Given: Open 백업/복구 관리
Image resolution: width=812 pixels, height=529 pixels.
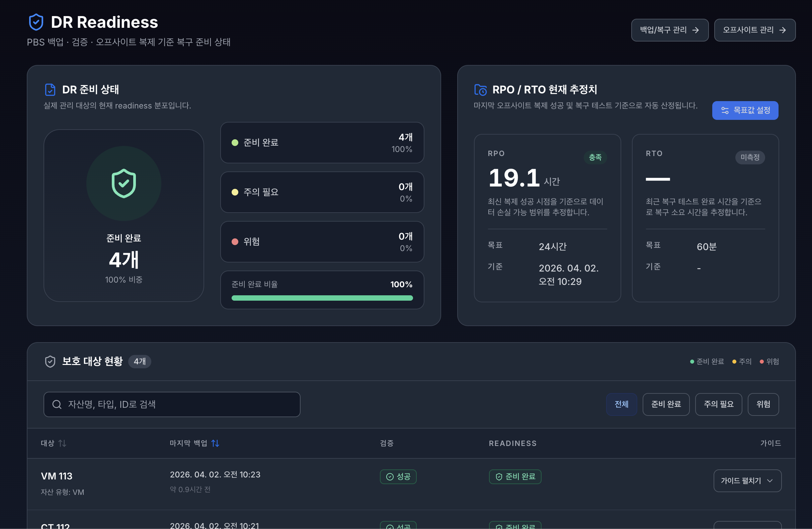Looking at the screenshot, I should [x=669, y=30].
